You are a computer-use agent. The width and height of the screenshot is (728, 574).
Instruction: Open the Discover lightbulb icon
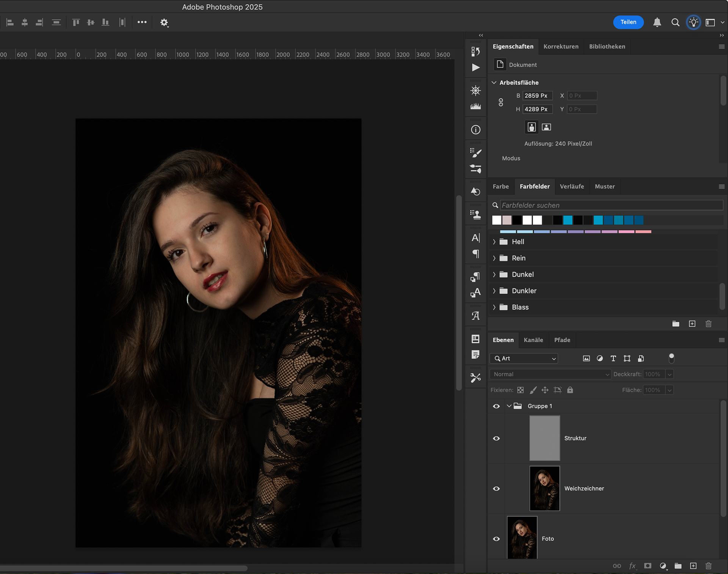693,22
